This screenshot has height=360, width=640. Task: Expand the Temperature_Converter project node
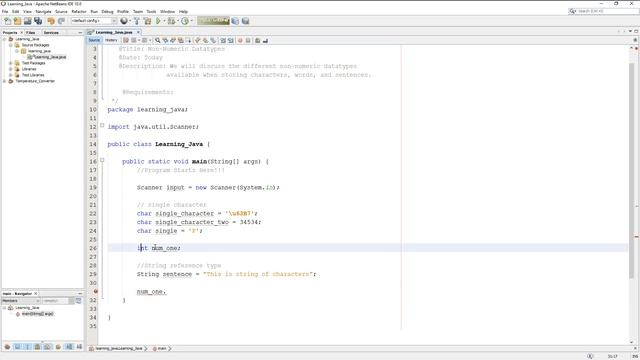[4, 81]
